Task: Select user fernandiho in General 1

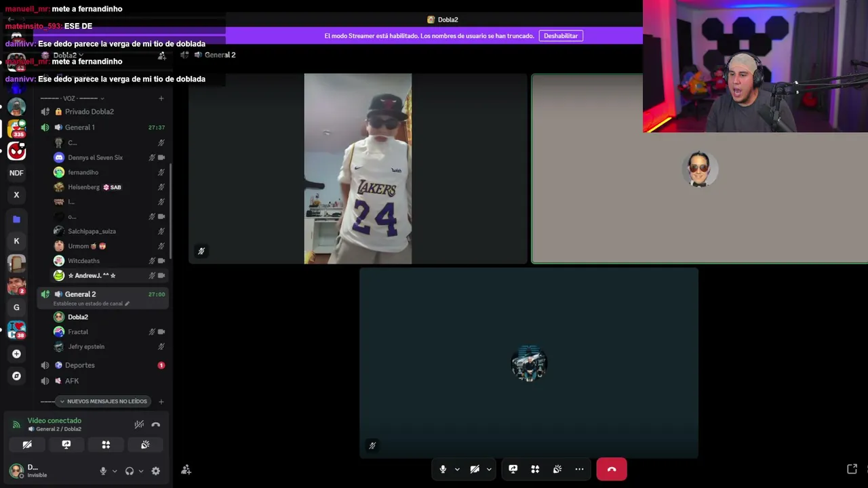Action: click(109, 172)
